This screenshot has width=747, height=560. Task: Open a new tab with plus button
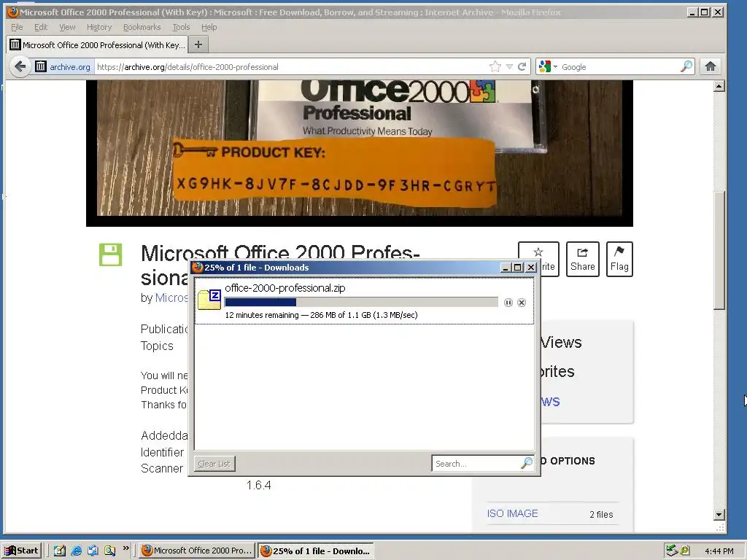pyautogui.click(x=198, y=44)
